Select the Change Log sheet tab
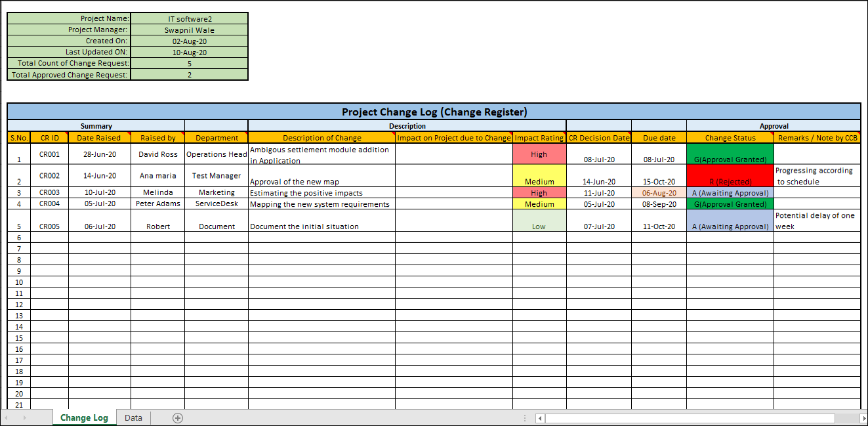 point(84,417)
